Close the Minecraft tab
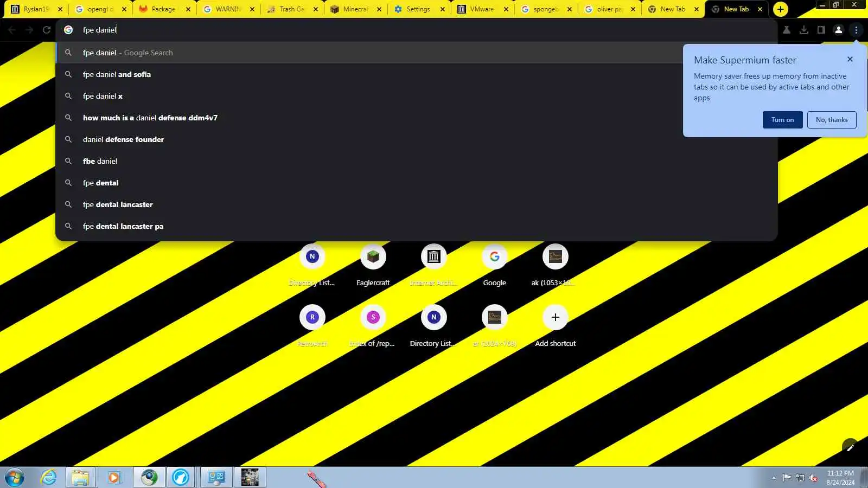This screenshot has height=488, width=868. [379, 9]
